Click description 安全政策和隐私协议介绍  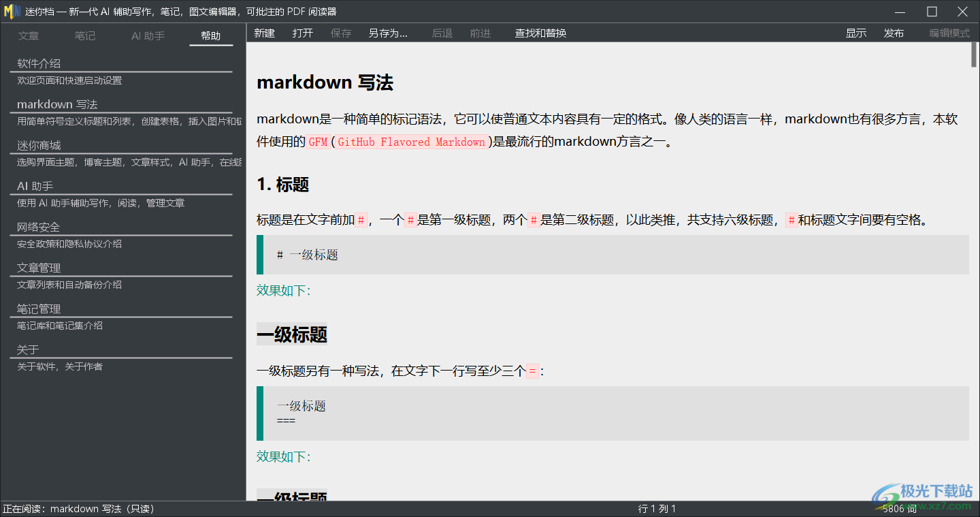coord(69,244)
